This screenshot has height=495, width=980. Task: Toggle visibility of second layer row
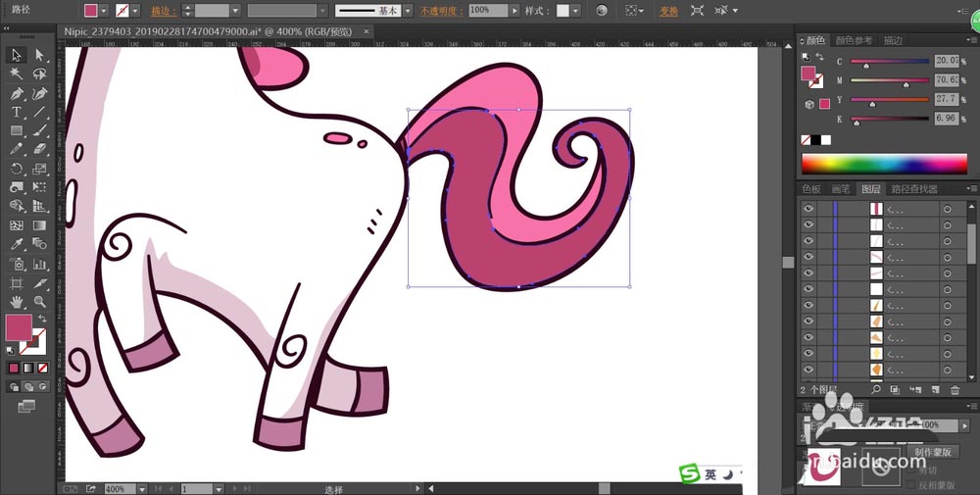pyautogui.click(x=809, y=224)
